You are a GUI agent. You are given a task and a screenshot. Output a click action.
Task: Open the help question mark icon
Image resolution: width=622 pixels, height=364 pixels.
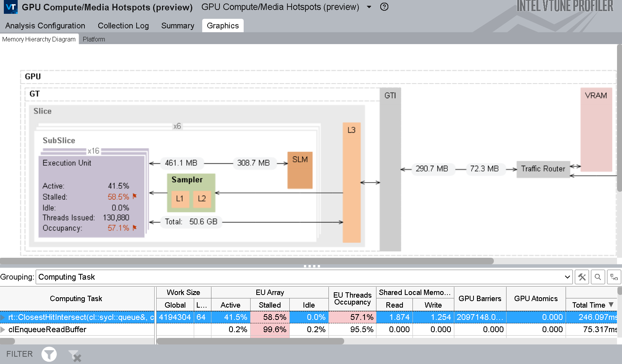click(x=384, y=7)
